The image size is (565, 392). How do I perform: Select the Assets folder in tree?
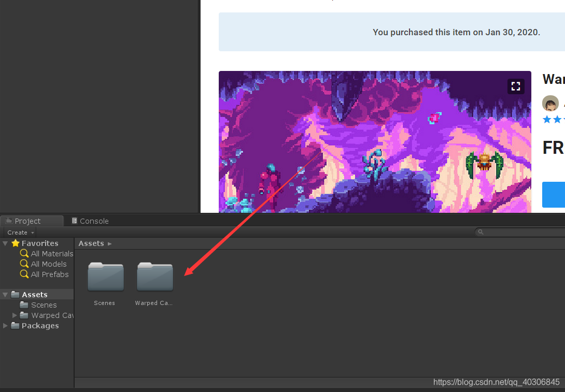coord(34,295)
